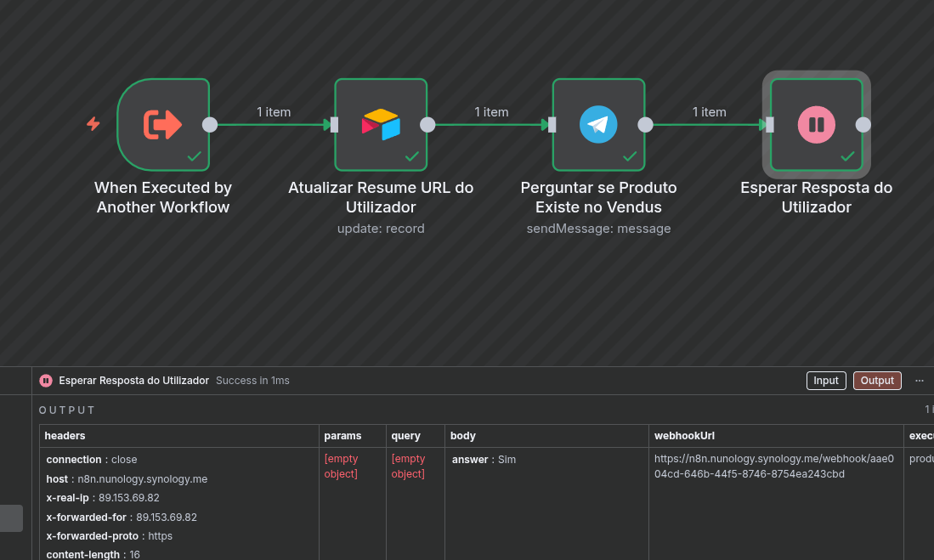
Task: Select the Output tab
Action: pos(877,380)
